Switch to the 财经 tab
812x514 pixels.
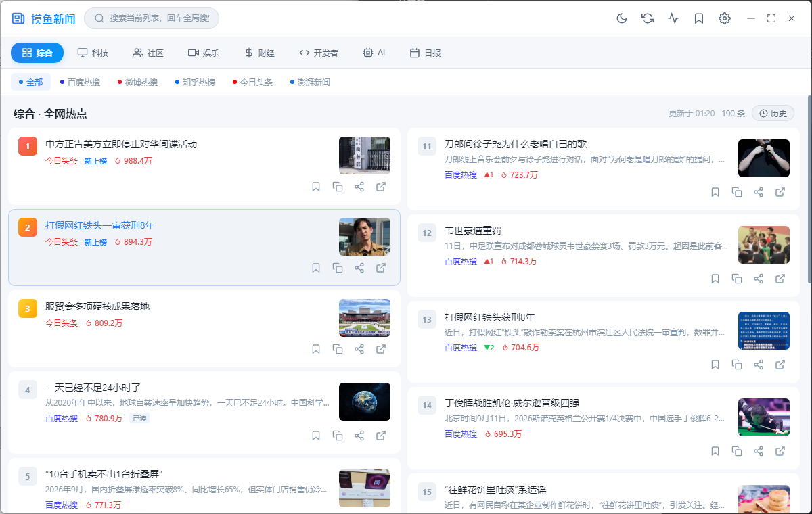(259, 53)
